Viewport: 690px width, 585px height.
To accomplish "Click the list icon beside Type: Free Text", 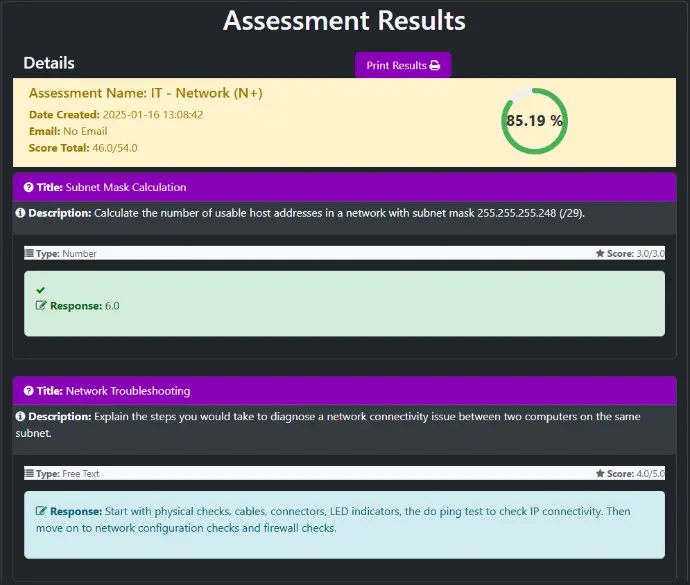I will click(29, 474).
